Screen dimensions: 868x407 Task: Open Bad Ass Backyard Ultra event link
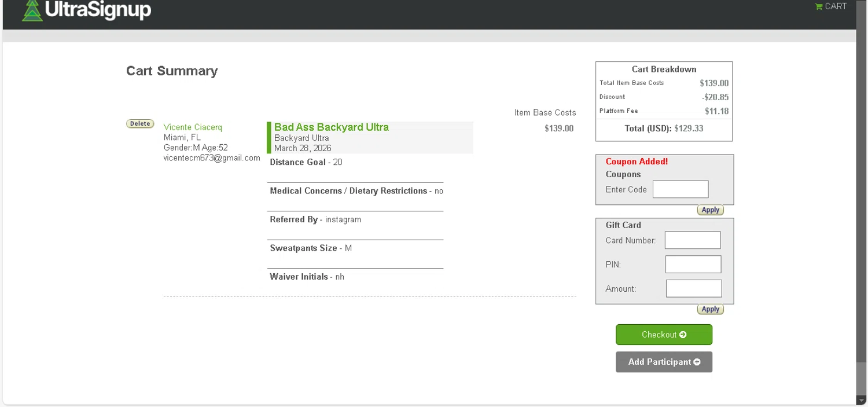tap(332, 127)
